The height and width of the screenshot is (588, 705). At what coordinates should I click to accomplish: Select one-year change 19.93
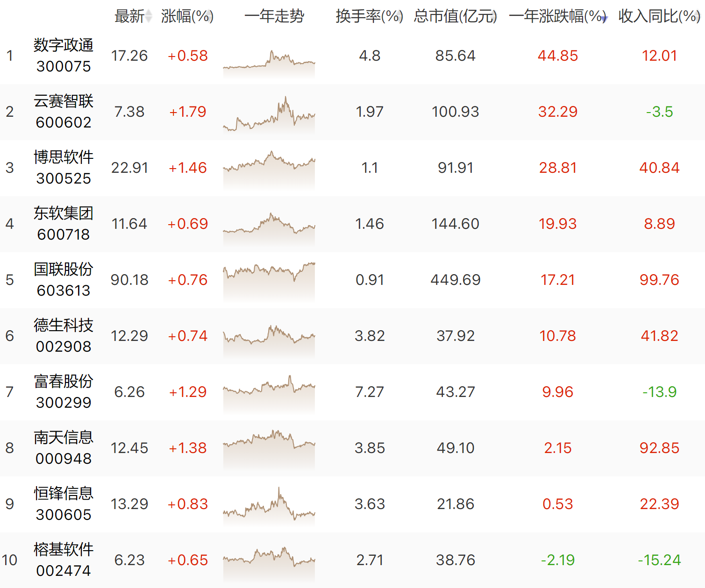[558, 224]
